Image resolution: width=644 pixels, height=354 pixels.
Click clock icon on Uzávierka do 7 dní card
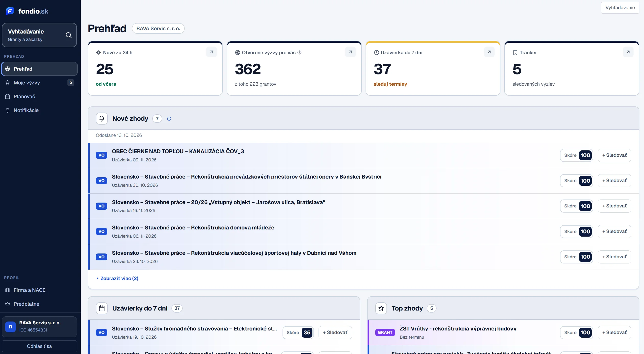376,52
